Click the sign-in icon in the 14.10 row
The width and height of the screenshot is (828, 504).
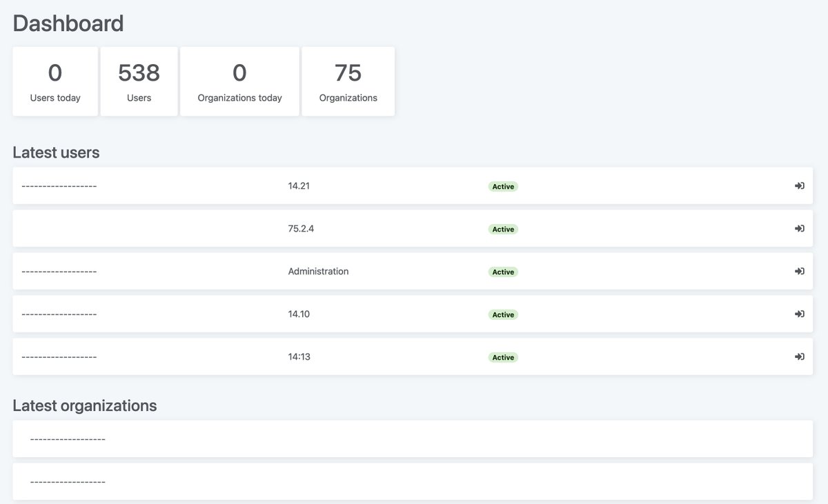click(x=799, y=314)
